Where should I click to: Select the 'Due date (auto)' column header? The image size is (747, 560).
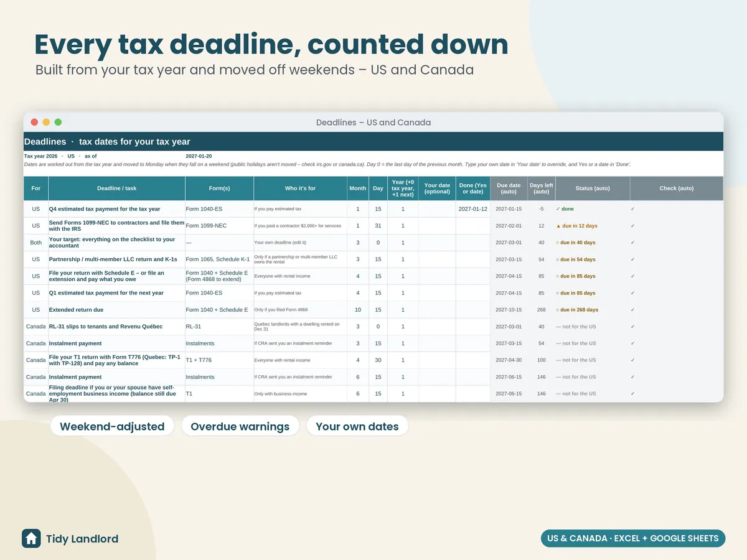pos(509,189)
